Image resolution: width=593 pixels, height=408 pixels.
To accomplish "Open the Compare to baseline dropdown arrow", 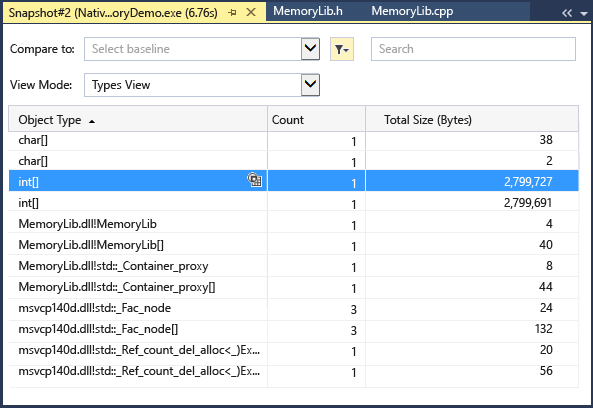I will pyautogui.click(x=310, y=49).
